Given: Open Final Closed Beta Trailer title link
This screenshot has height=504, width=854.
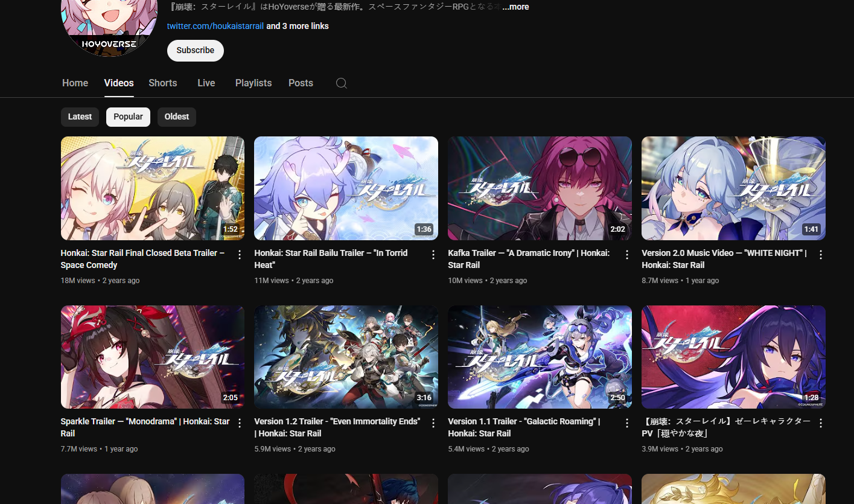Looking at the screenshot, I should click(x=143, y=259).
